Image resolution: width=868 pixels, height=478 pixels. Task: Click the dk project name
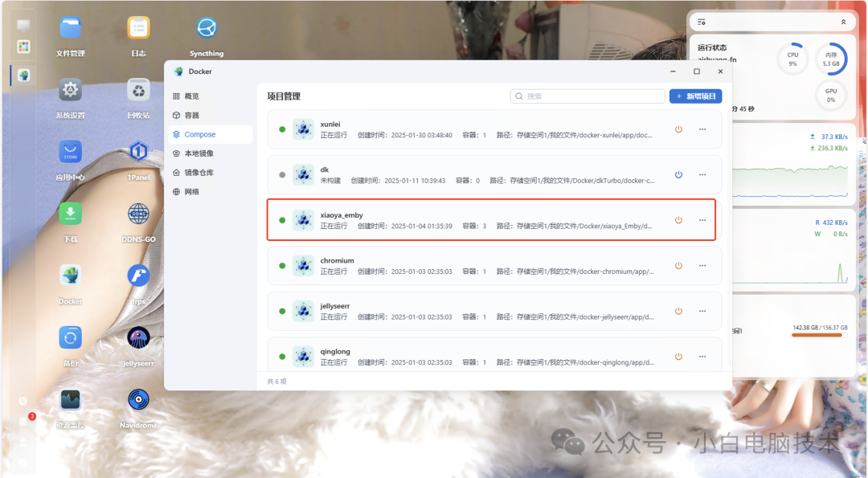(325, 170)
